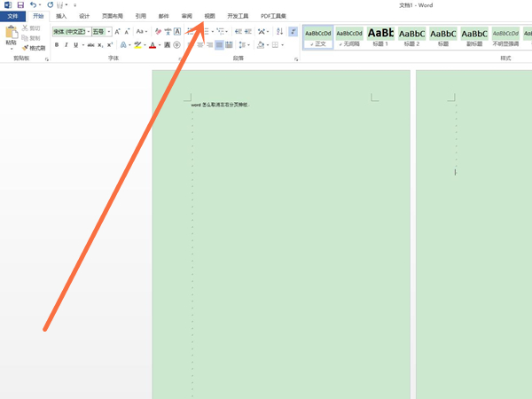Click the Save icon in quick access toolbar
The height and width of the screenshot is (399, 532).
point(19,5)
